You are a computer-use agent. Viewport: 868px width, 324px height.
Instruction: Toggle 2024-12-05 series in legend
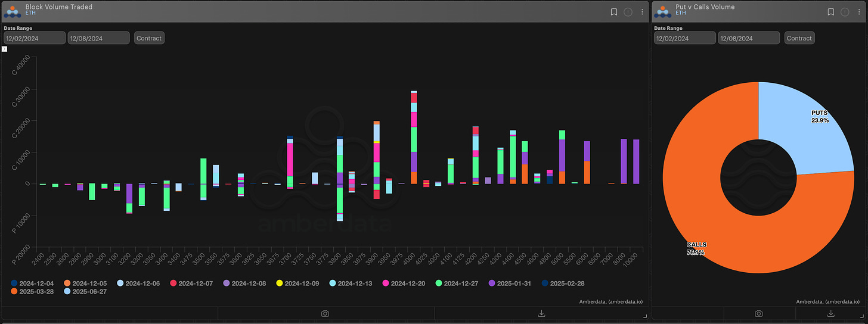tap(86, 283)
